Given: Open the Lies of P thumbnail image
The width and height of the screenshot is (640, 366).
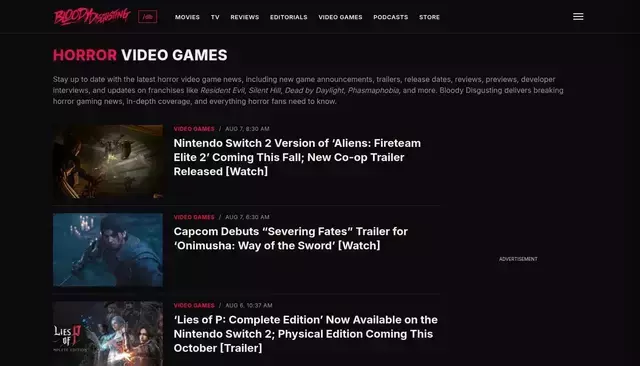Looking at the screenshot, I should point(108,334).
